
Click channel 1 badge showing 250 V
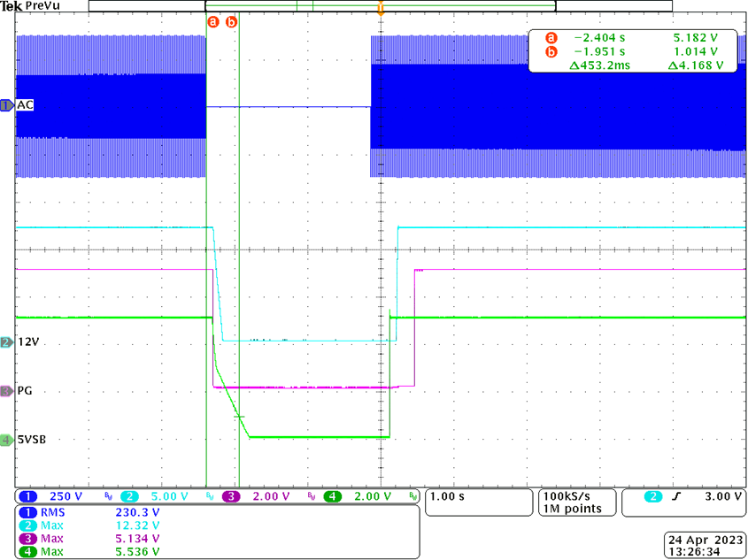[51, 496]
